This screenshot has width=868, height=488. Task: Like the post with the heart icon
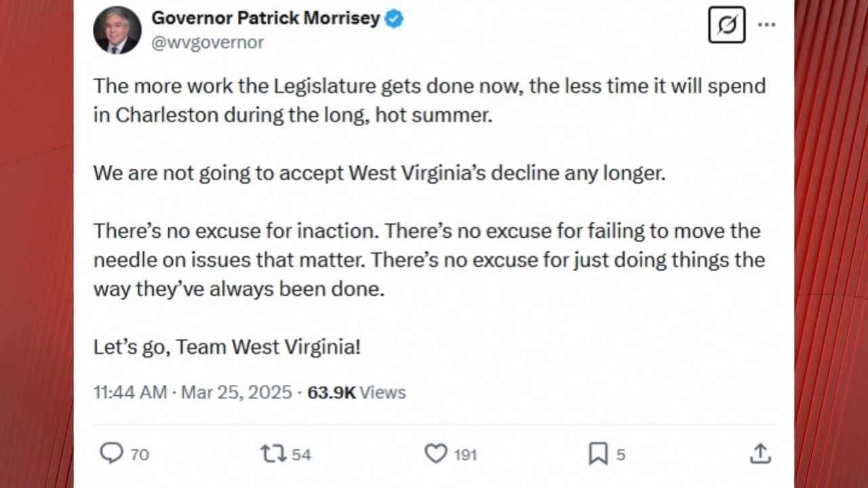click(x=436, y=453)
